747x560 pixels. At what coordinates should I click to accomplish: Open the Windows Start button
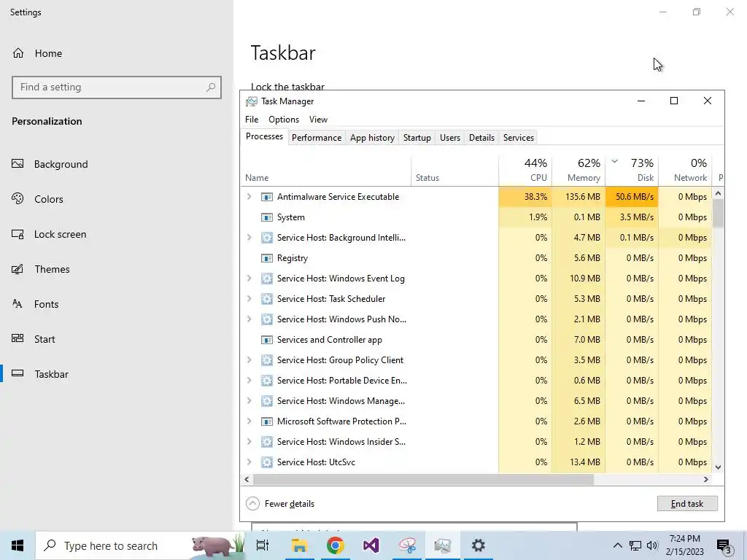18,545
